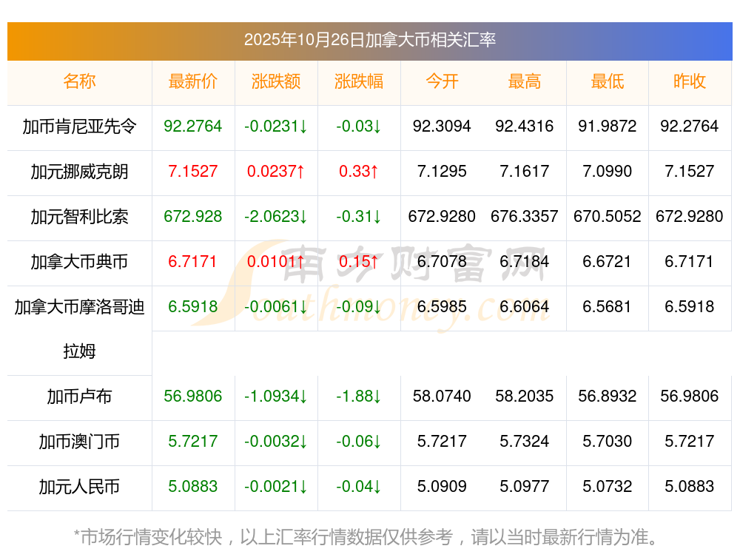Click the percent change -0.04↓
This screenshot has height=560, width=740.
point(359,486)
